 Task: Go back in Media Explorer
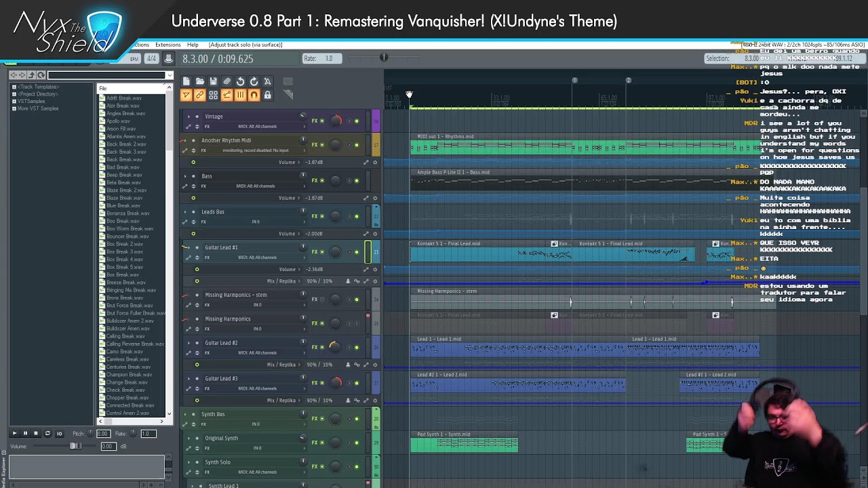click(14, 75)
